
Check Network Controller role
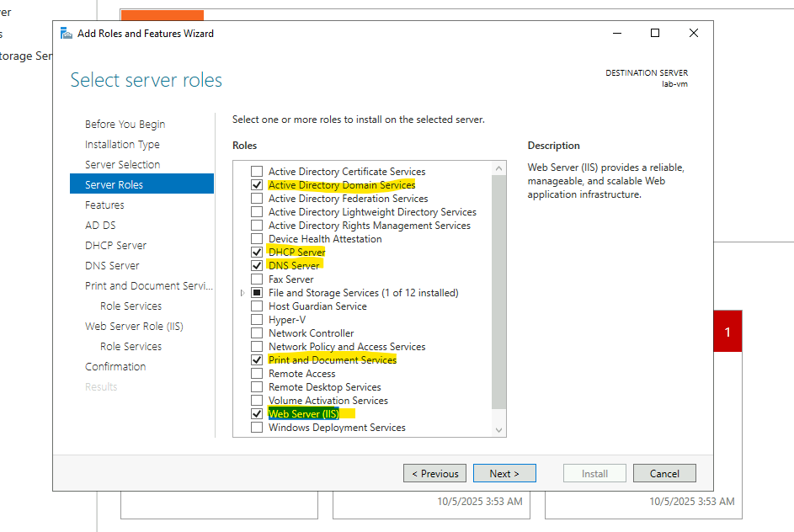[257, 333]
